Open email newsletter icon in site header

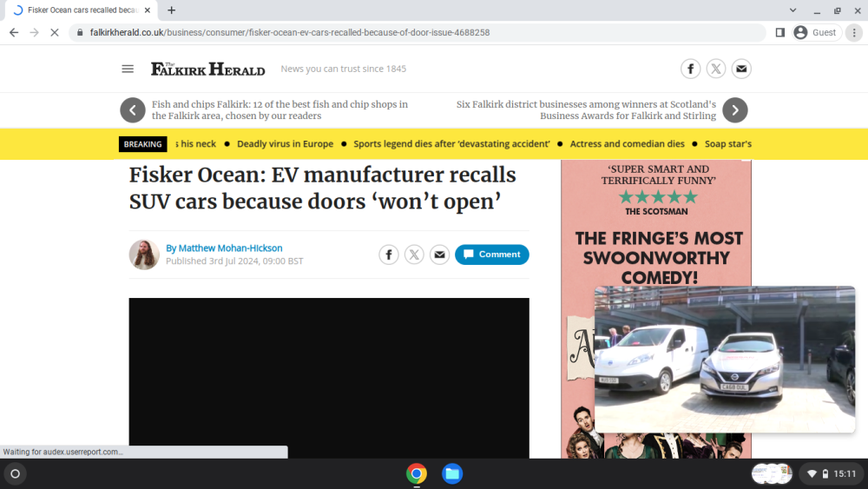[741, 69]
